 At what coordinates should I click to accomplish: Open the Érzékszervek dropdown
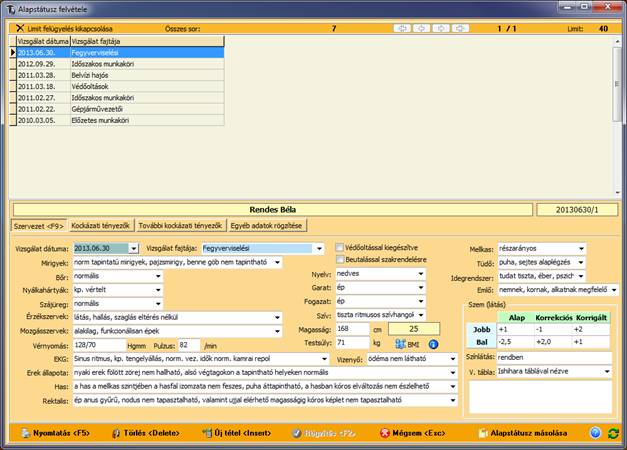[277, 318]
